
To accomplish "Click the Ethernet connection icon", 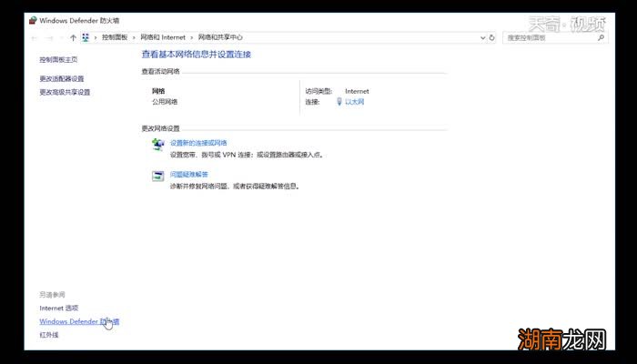I will coord(339,102).
